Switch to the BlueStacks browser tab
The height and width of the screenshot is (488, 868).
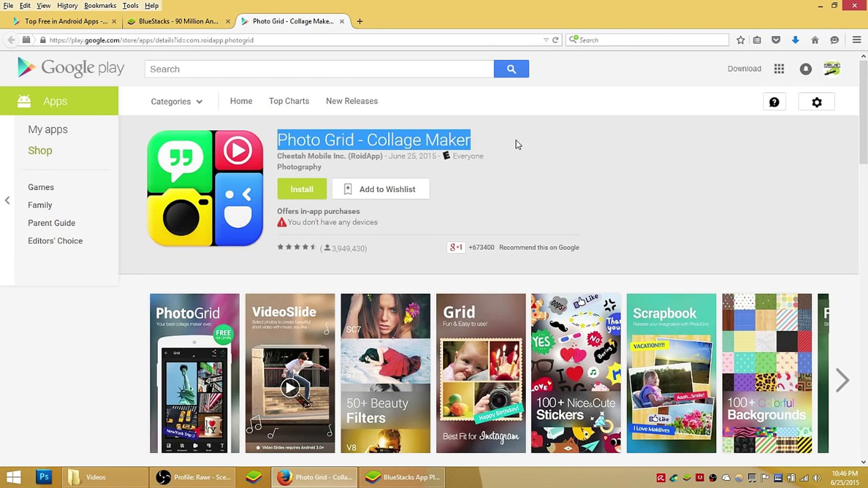[x=178, y=21]
